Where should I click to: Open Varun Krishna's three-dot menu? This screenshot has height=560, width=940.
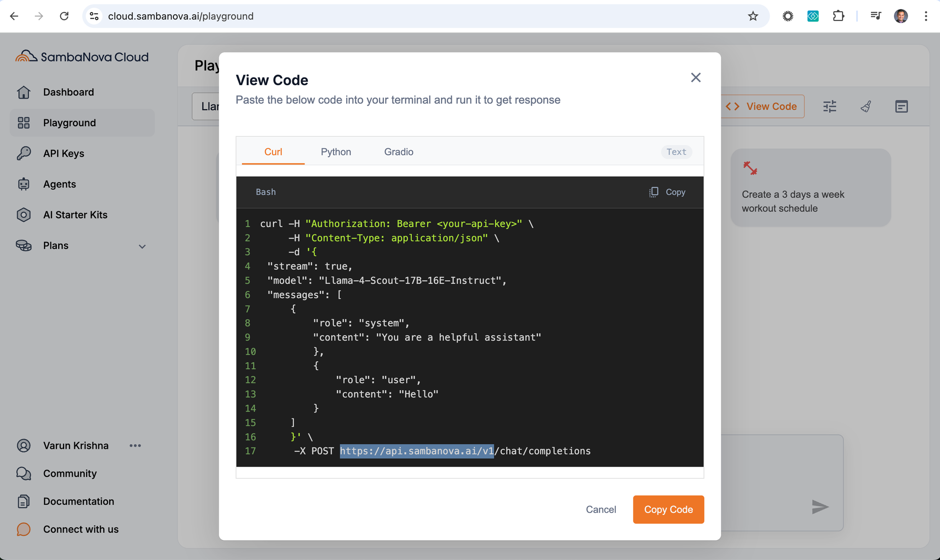point(135,445)
